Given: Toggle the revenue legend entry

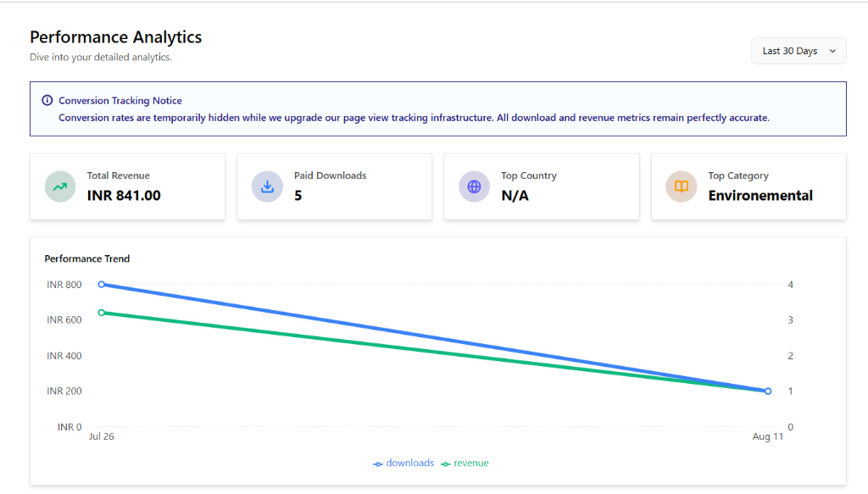Looking at the screenshot, I should 465,463.
